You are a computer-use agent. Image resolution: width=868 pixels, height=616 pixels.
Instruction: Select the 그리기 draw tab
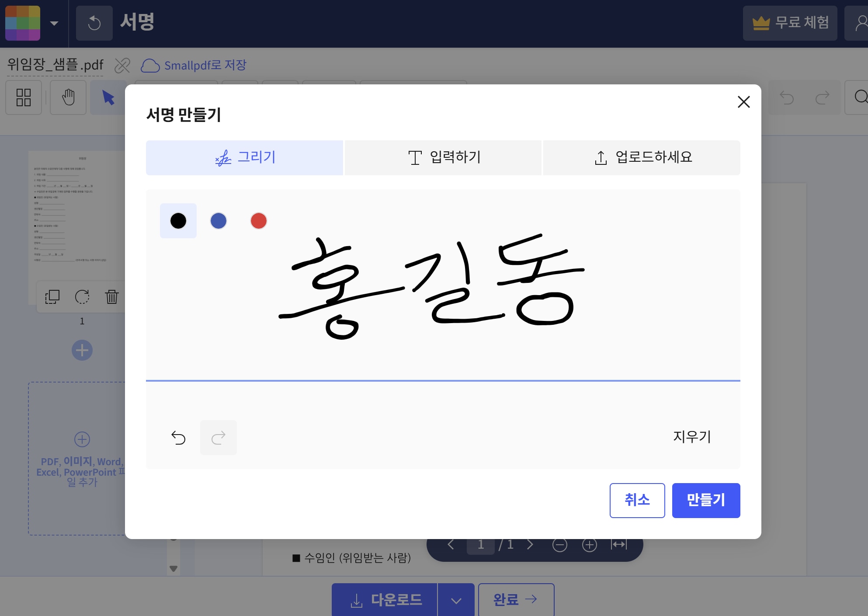pyautogui.click(x=245, y=157)
